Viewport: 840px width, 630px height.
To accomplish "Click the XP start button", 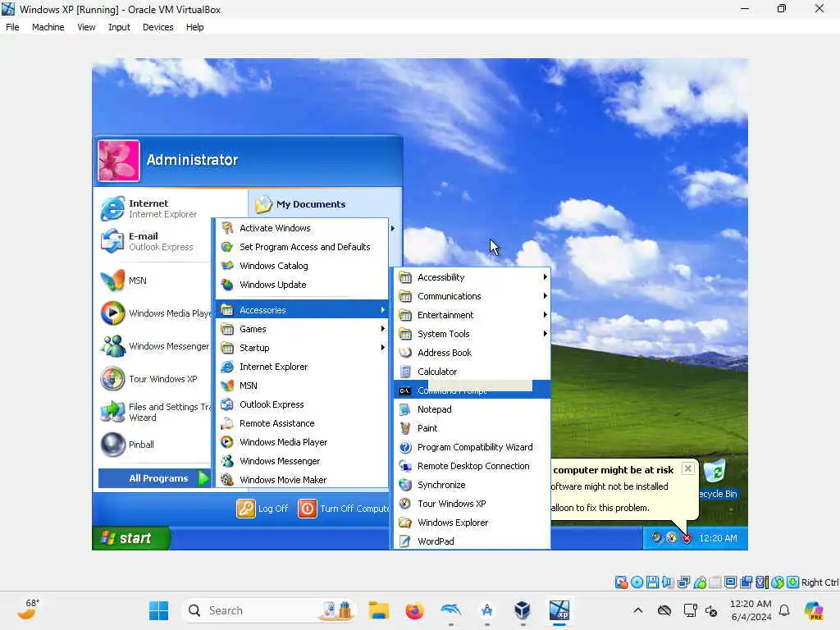I will pos(131,538).
